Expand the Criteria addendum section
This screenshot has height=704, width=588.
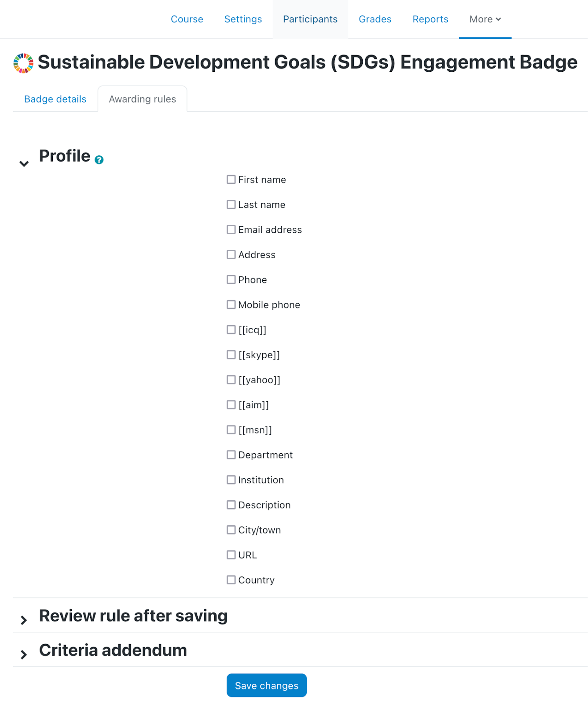click(x=24, y=654)
